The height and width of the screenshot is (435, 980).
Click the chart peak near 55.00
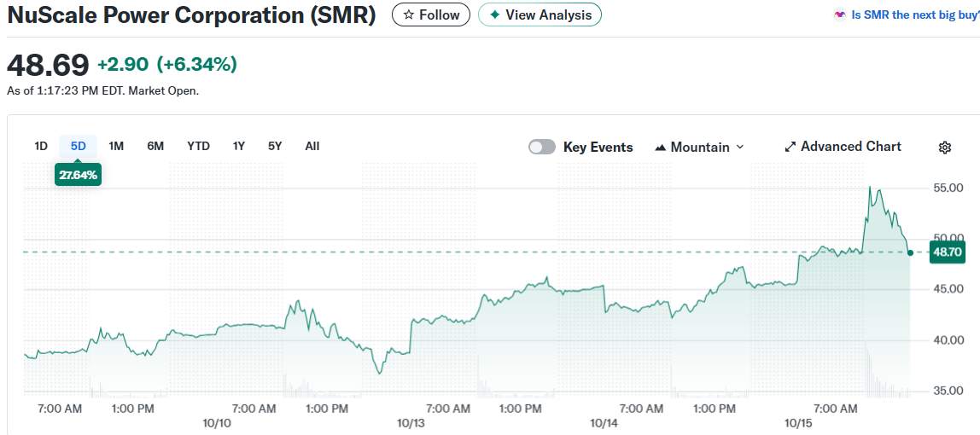[x=869, y=187]
